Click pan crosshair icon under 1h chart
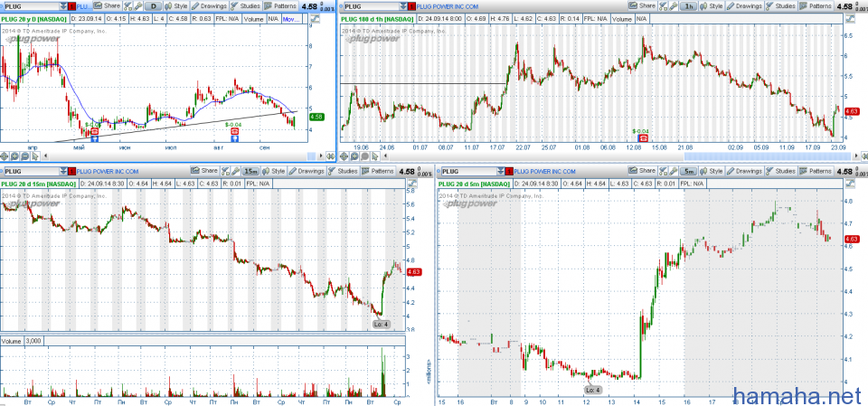 tap(344, 156)
